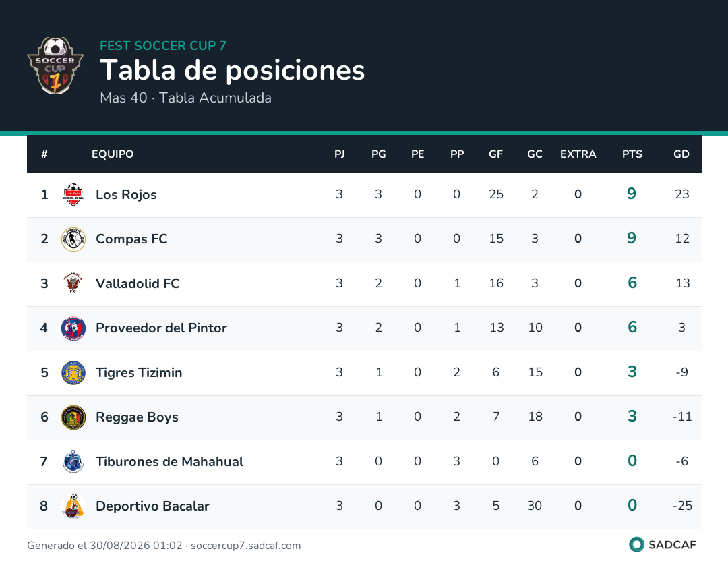The width and height of the screenshot is (728, 580).
Task: Click the Tigres Tizimin tiger badge
Action: [x=73, y=373]
